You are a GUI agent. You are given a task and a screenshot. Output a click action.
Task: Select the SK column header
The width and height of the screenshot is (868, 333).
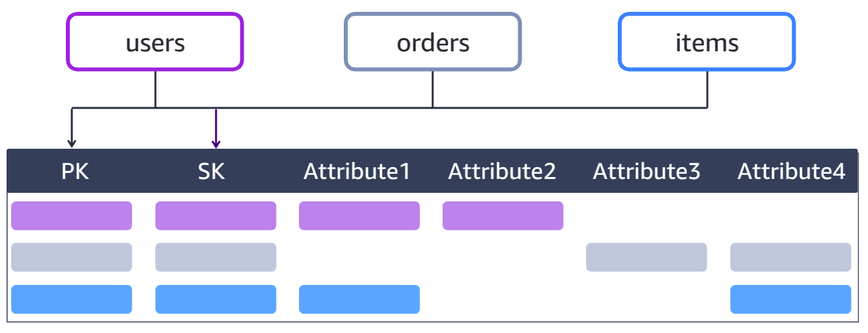coord(211,172)
